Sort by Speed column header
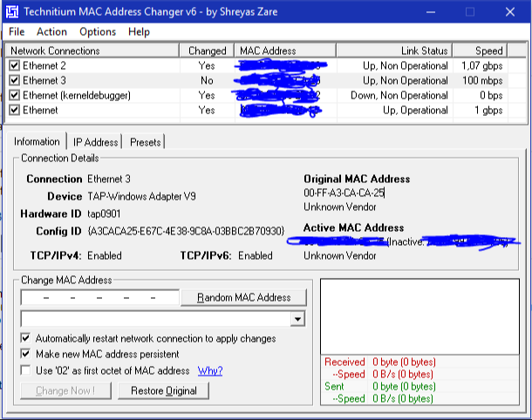This screenshot has width=532, height=420. (480, 51)
